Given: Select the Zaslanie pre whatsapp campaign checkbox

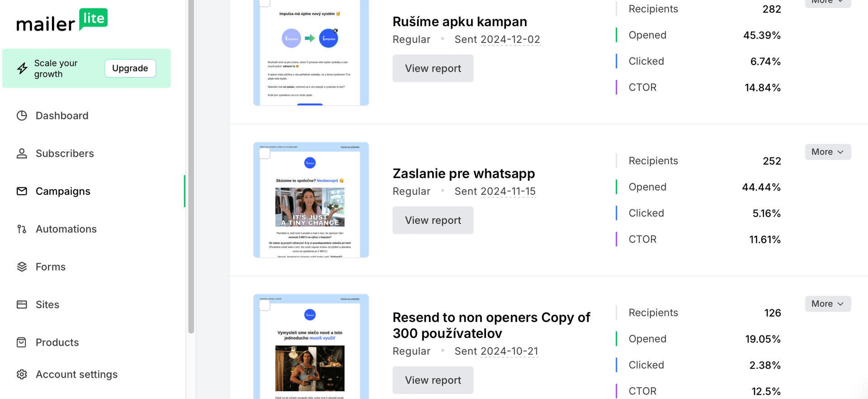Looking at the screenshot, I should coord(265,153).
